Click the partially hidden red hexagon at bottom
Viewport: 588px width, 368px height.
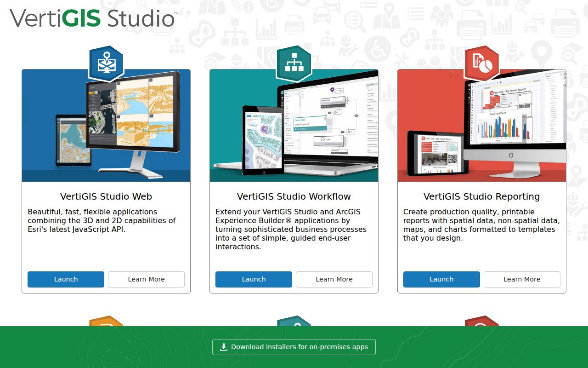pos(482,321)
